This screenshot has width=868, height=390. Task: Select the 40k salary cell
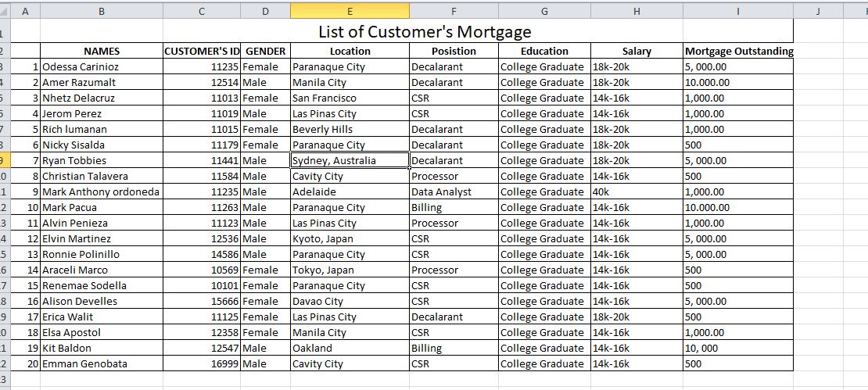tap(637, 191)
